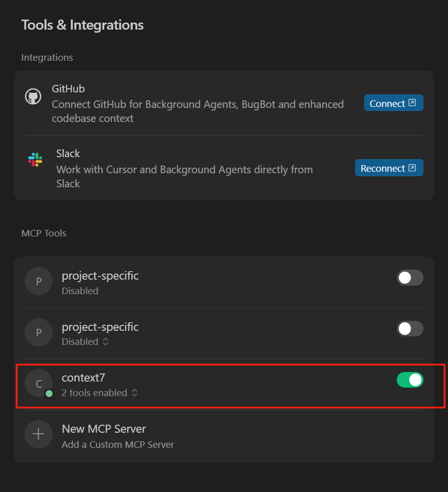Click the context7 toggle's white slider knob
Viewport: 448px width, 492px height.
[x=416, y=380]
